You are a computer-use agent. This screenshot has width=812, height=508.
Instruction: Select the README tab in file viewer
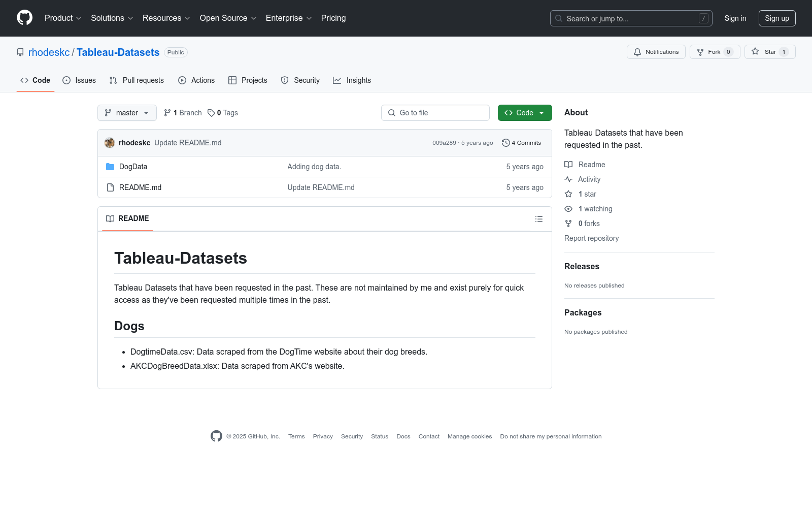pyautogui.click(x=127, y=218)
